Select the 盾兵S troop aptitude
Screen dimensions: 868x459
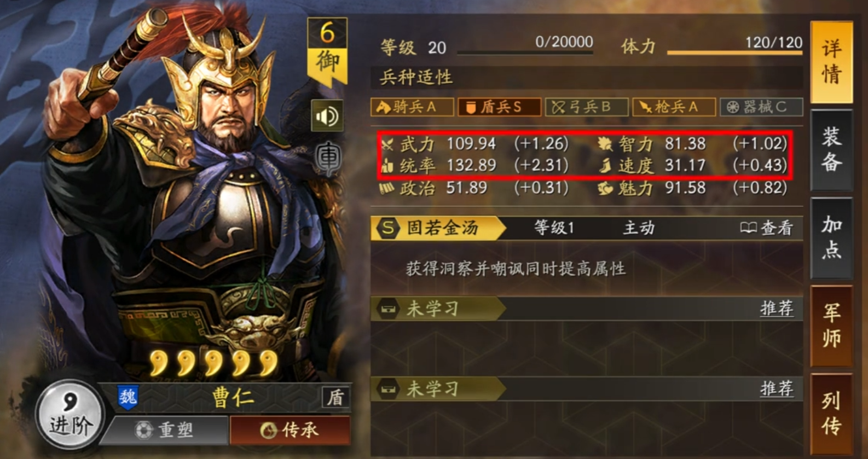tap(499, 107)
